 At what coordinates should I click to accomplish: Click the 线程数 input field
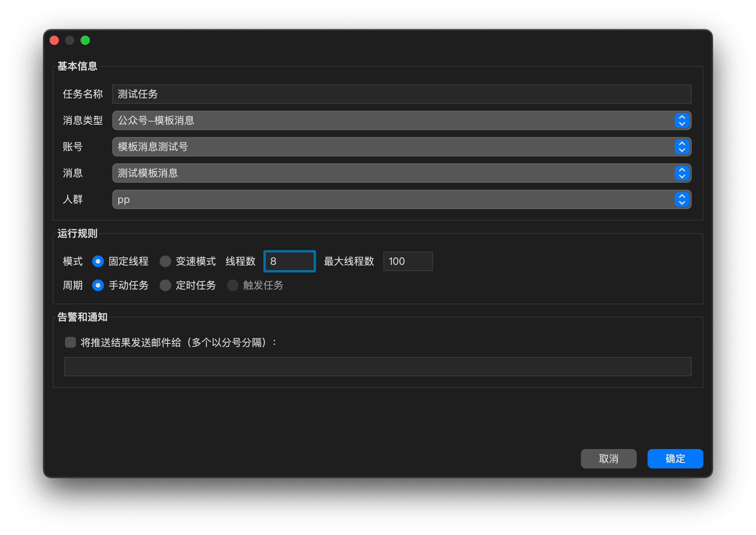290,261
